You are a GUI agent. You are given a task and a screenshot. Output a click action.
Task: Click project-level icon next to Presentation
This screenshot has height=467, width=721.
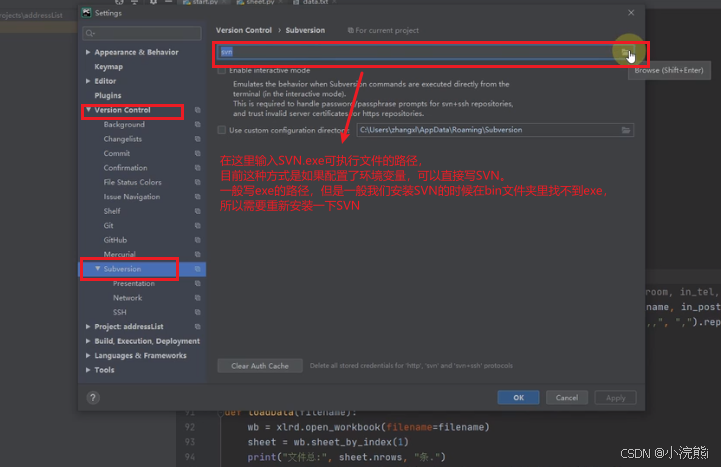pos(198,284)
